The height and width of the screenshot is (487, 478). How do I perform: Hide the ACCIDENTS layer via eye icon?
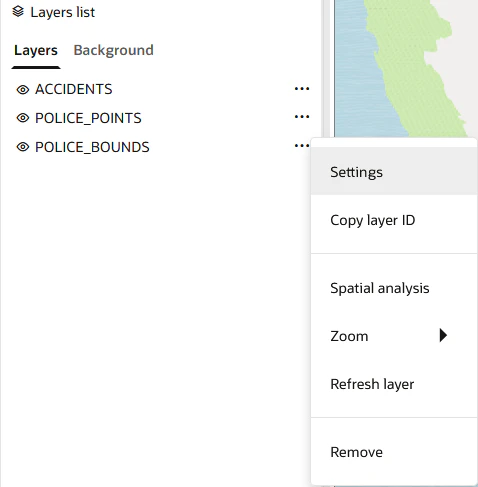[23, 90]
